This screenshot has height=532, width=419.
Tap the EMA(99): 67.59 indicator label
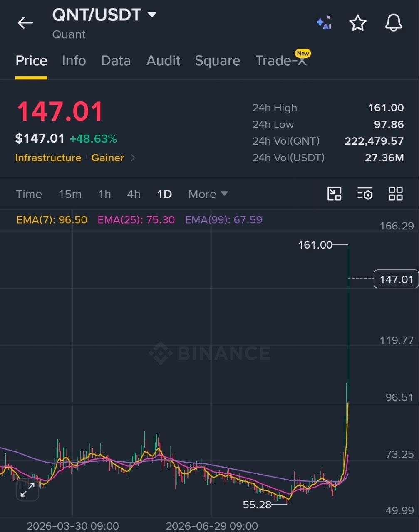[223, 219]
